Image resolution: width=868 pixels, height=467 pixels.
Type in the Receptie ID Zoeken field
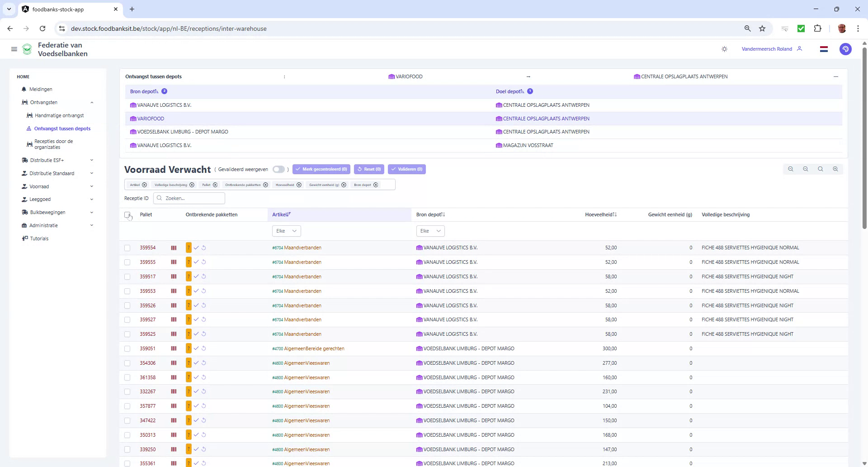[x=189, y=198]
